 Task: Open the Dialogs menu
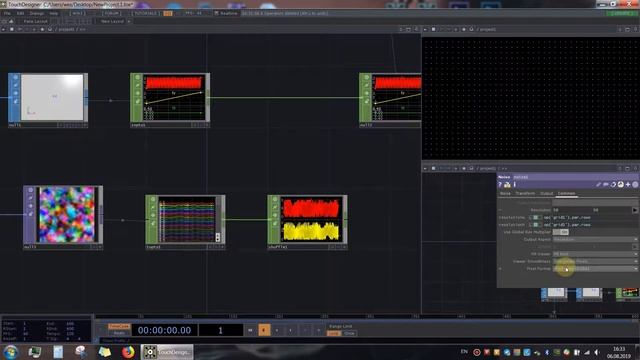[37, 13]
